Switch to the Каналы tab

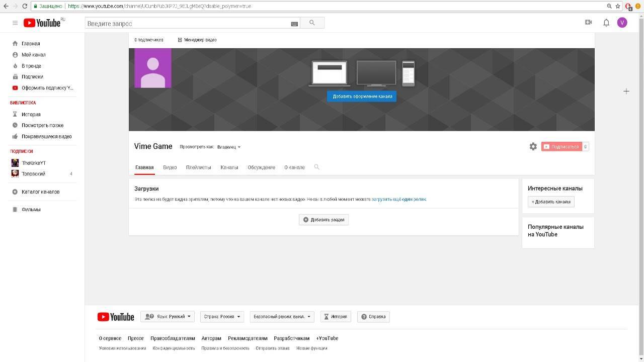point(229,167)
